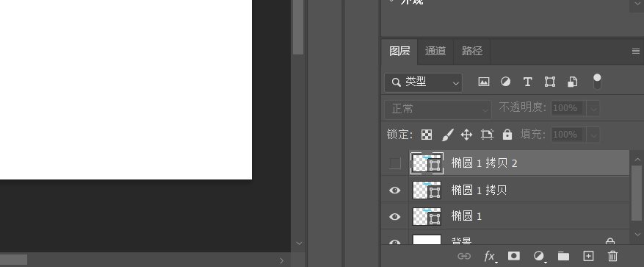Open blend mode 正常 dropdown
The height and width of the screenshot is (267, 644).
[438, 109]
